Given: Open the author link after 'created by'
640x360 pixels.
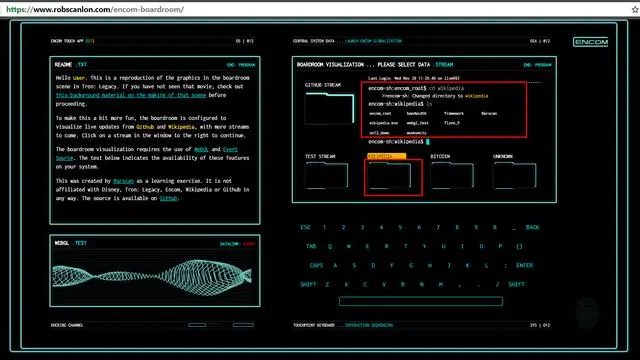Looking at the screenshot, I should (x=123, y=181).
